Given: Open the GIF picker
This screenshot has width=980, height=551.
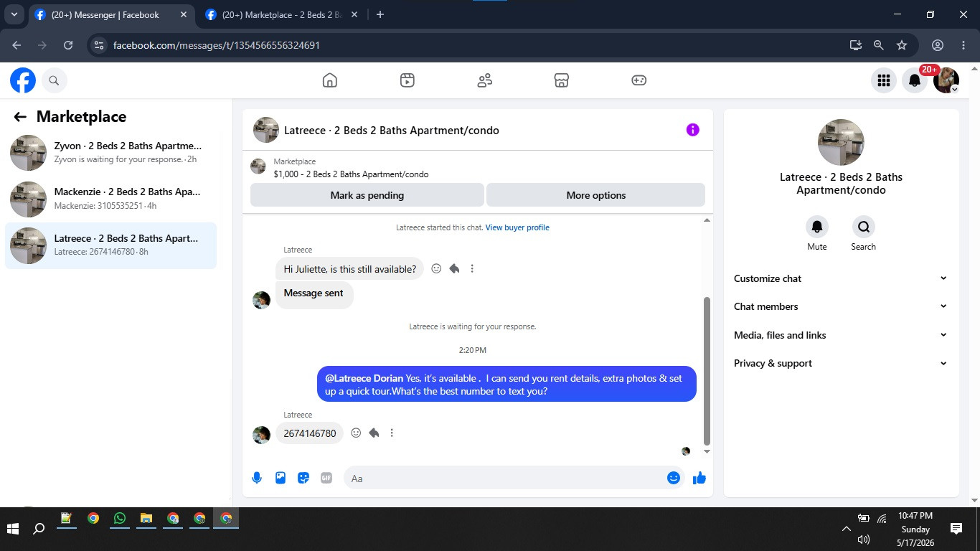Looking at the screenshot, I should click(326, 478).
